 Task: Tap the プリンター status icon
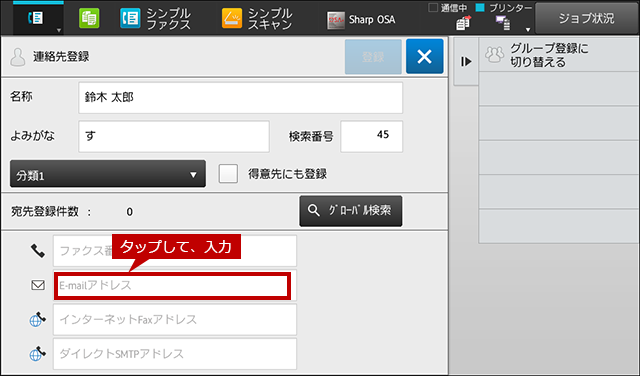click(503, 23)
